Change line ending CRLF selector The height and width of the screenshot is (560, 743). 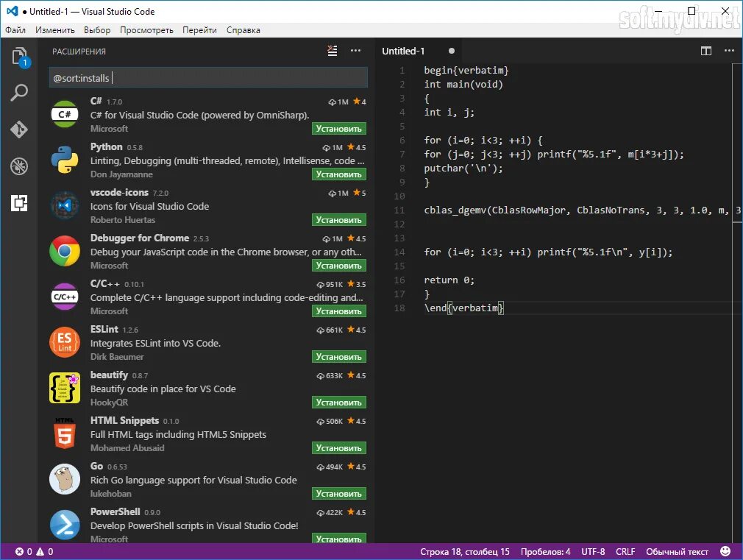point(625,551)
